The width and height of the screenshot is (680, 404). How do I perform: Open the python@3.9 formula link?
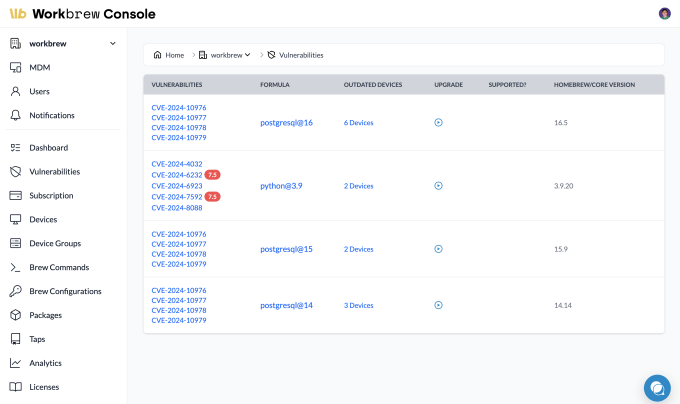coord(281,185)
